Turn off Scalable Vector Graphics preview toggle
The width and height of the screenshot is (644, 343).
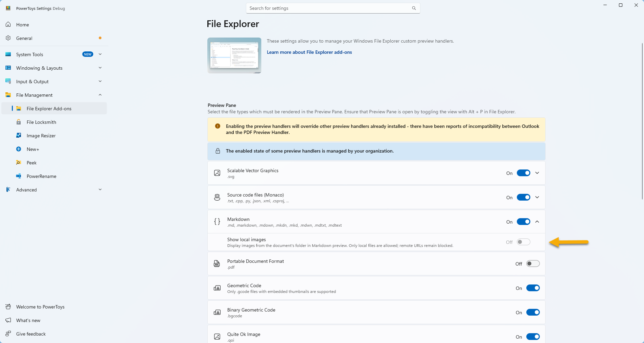pyautogui.click(x=523, y=173)
